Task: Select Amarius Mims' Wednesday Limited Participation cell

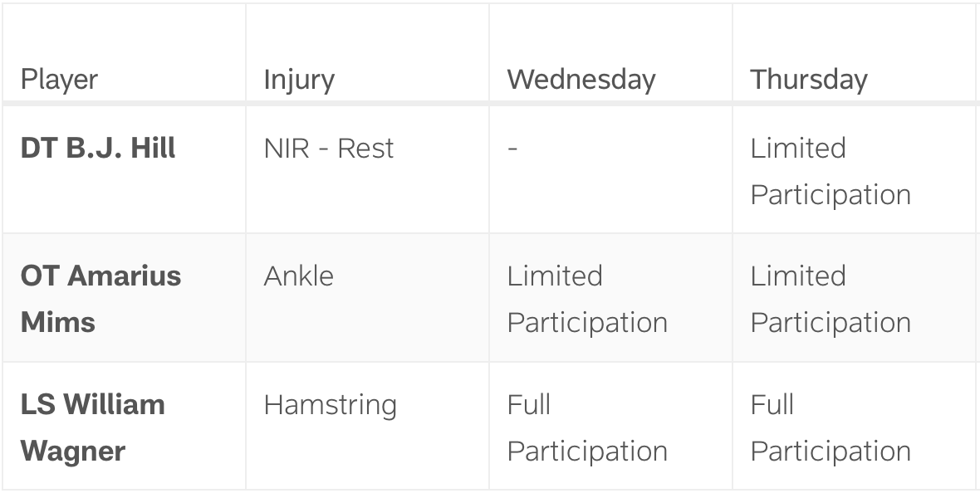Action: [x=587, y=299]
